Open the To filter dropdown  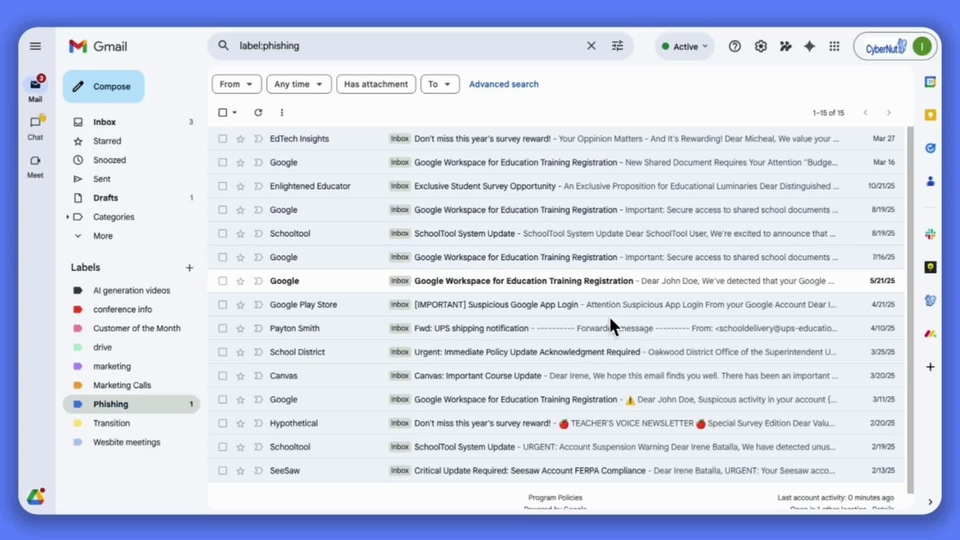(440, 84)
